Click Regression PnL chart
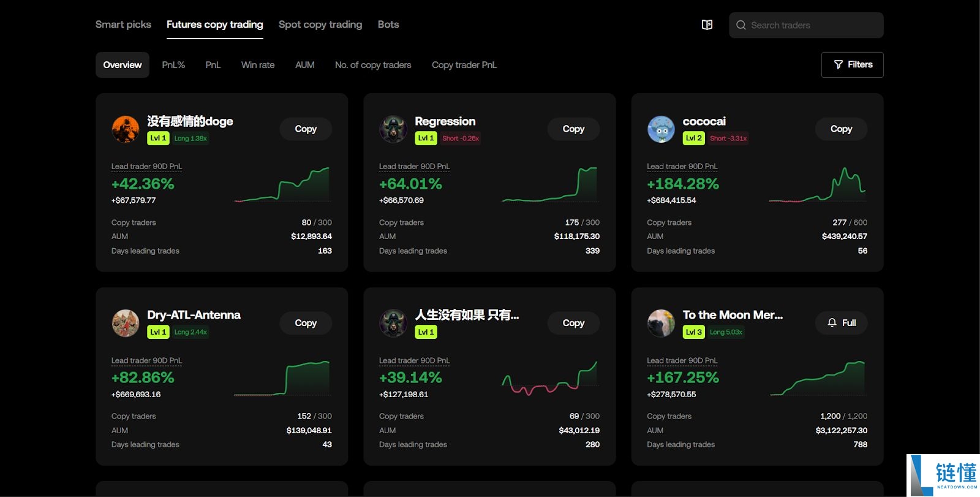The width and height of the screenshot is (980, 497). [550, 184]
